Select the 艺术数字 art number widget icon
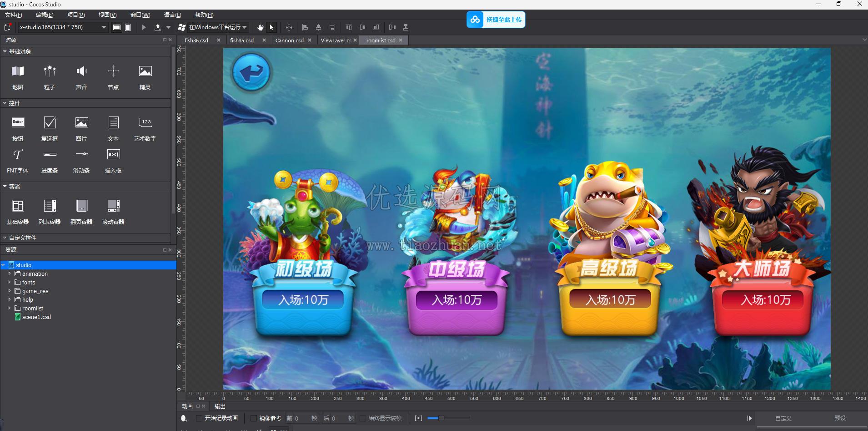The width and height of the screenshot is (868, 431). pyautogui.click(x=145, y=122)
